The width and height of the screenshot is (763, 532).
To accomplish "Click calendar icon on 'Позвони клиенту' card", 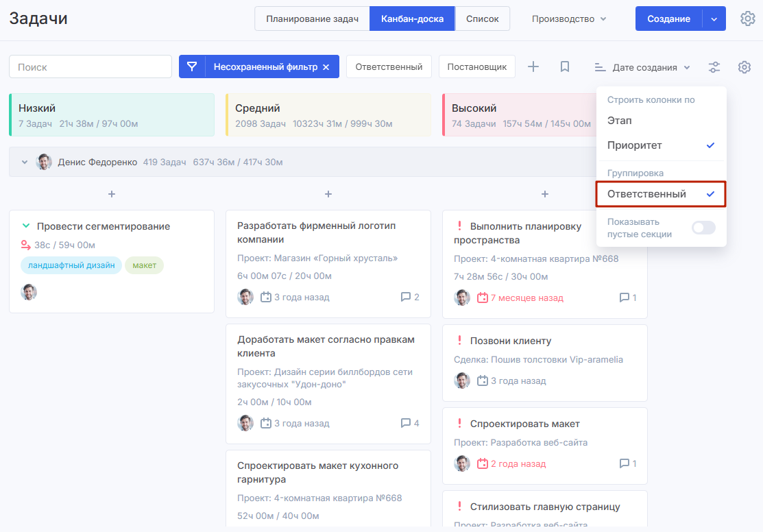I will pos(483,380).
